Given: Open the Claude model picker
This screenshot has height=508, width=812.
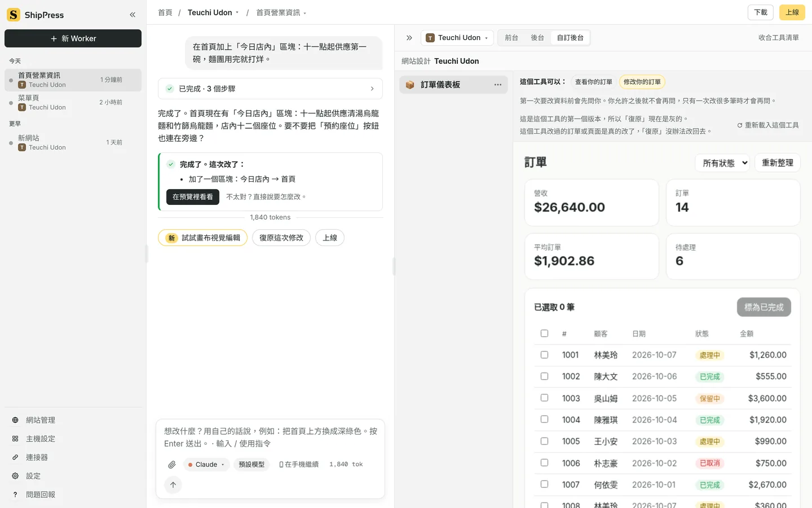Looking at the screenshot, I should [x=206, y=465].
